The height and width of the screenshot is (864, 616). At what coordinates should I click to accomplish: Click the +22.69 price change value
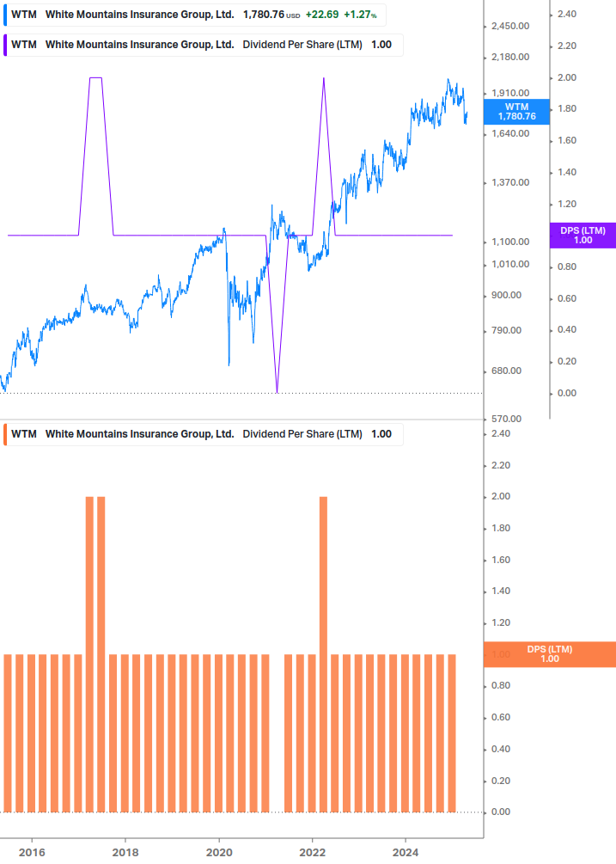click(x=322, y=15)
